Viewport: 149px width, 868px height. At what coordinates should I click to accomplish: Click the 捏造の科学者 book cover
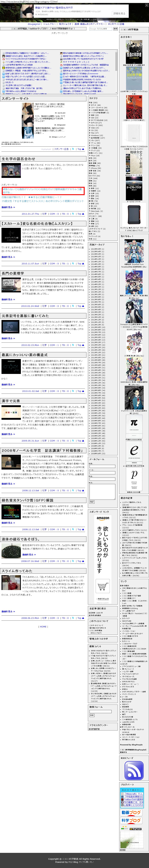(x=134, y=52)
